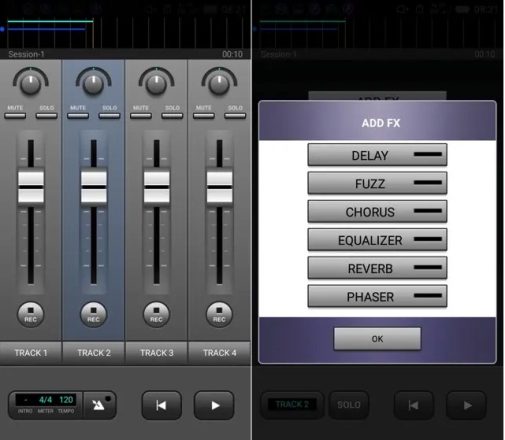Arm recording with Track 3 REC button

point(156,314)
